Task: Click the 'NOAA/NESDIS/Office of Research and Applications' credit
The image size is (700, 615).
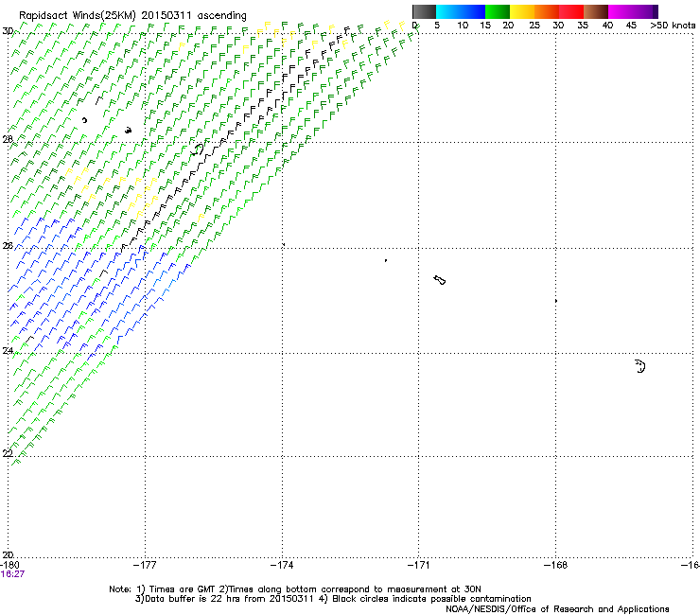Action: click(557, 609)
